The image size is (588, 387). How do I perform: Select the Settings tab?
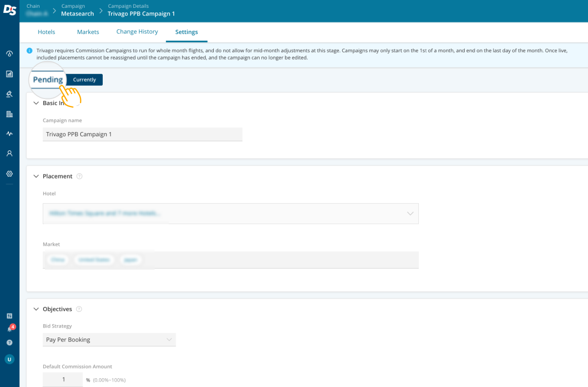pos(187,32)
